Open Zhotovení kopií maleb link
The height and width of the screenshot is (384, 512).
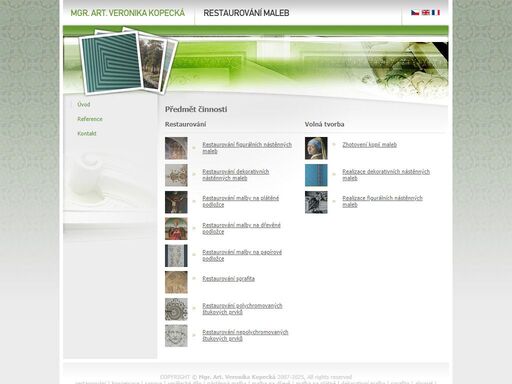point(369,145)
